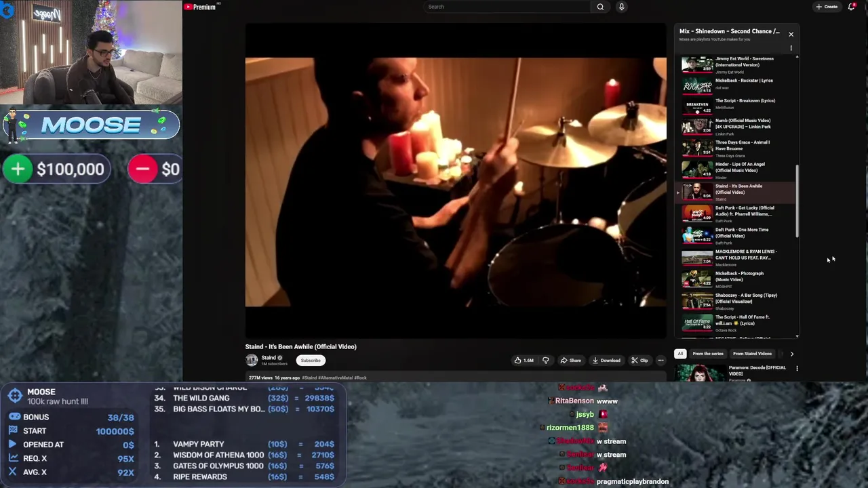
Task: Share the Staind video
Action: point(570,361)
